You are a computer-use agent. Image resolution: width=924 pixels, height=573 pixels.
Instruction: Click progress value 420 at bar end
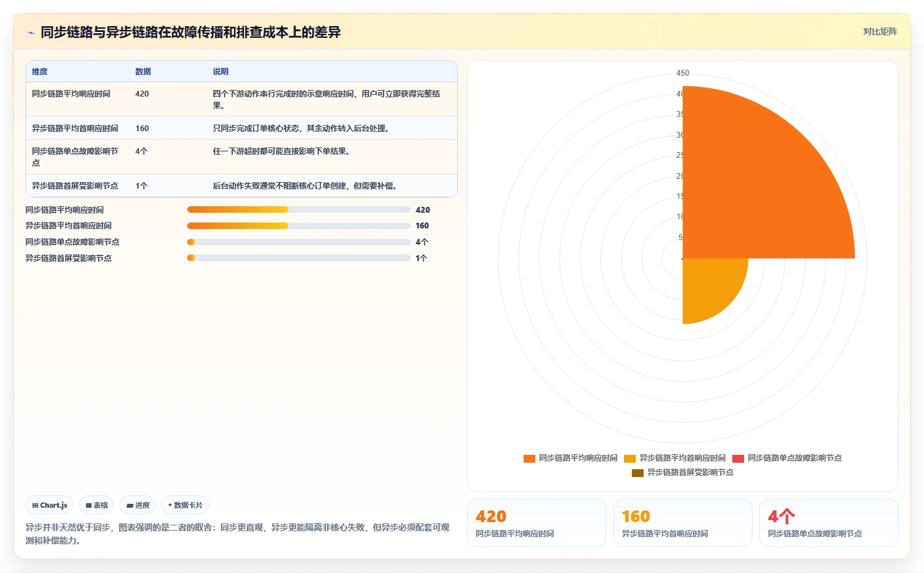tap(423, 210)
